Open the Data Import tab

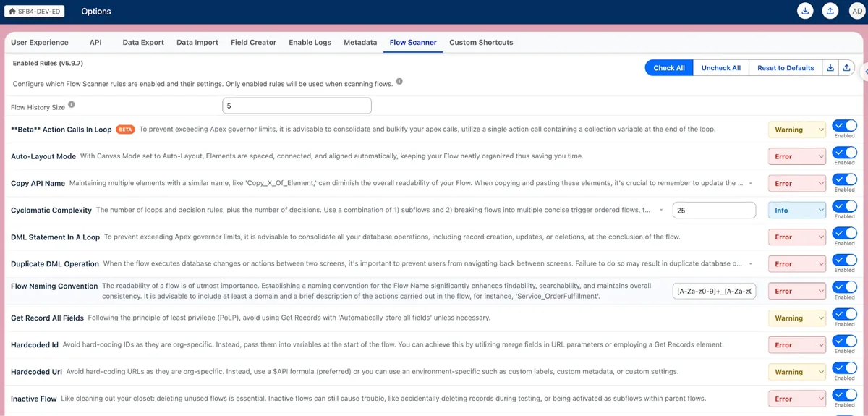pos(197,42)
